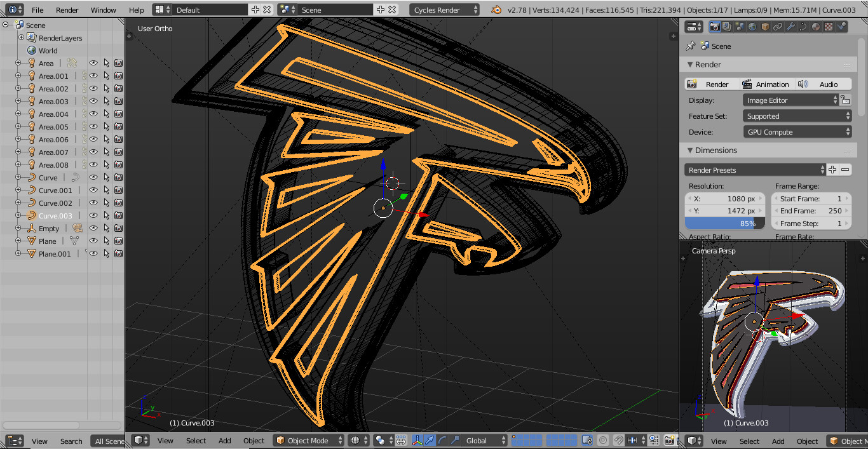This screenshot has width=868, height=449.
Task: Open the World properties tab (globe icon)
Action: tap(752, 27)
